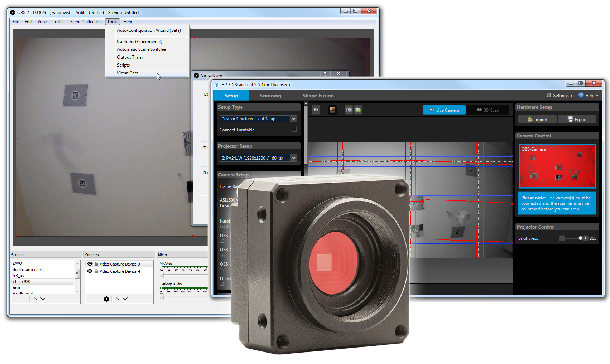Select the fx3_uvc scene

pos(43,276)
